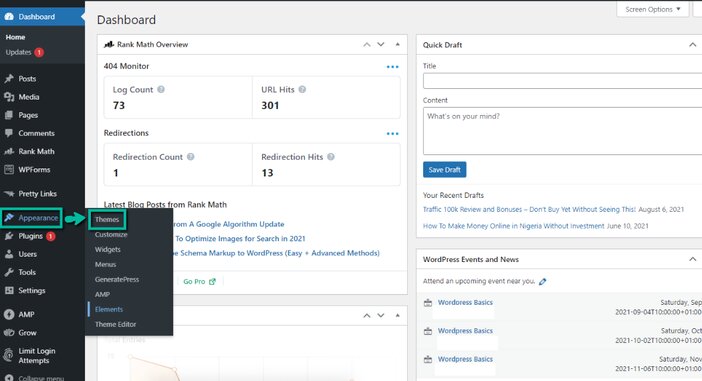Screen dimensions: 702x381
Task: Open Traffic 100k Review draft link
Action: [529, 209]
